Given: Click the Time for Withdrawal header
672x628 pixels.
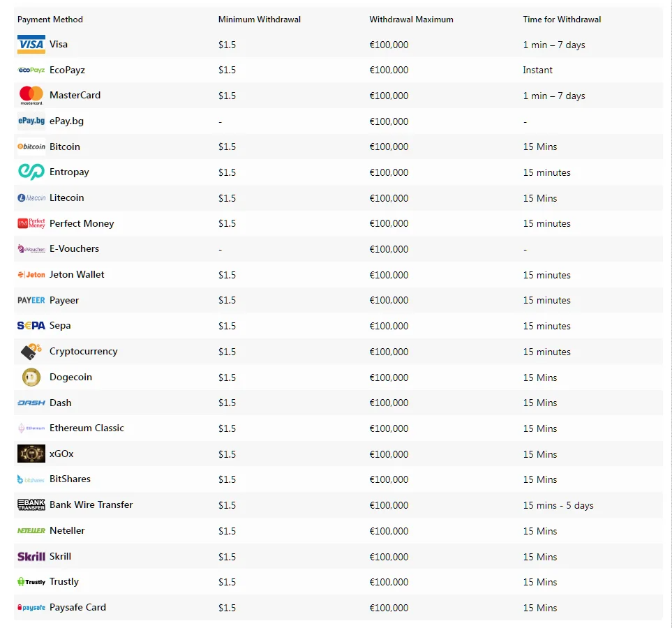Looking at the screenshot, I should (562, 20).
